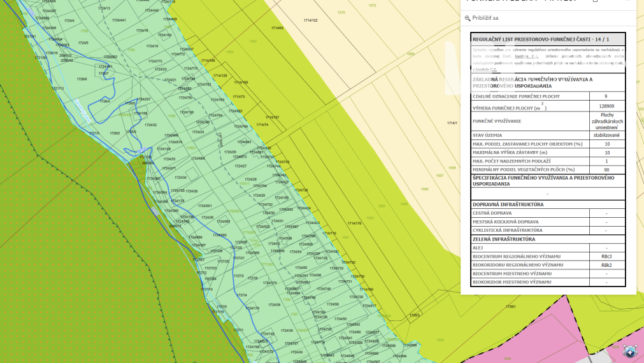Select parcel 1714/176 in the yellow-green zone
The image size is (644, 363).
[354, 224]
